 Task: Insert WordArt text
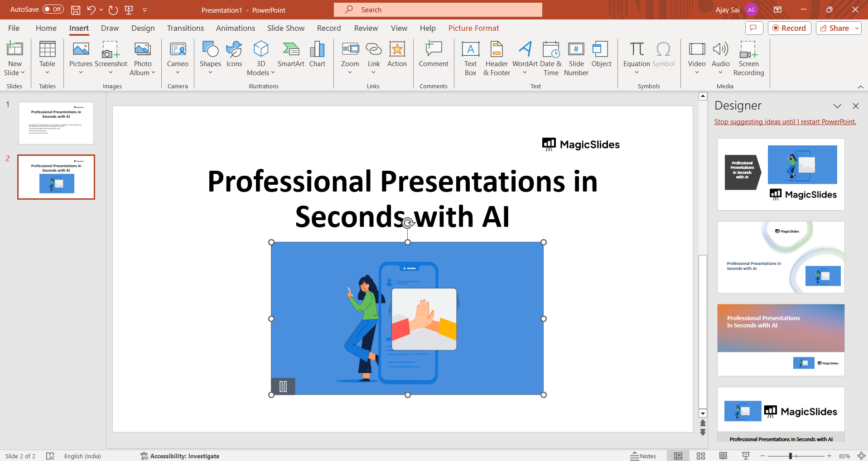(x=525, y=58)
